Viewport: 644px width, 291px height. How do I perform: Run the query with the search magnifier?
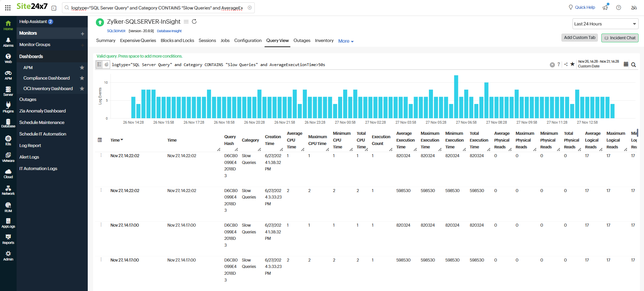click(633, 65)
